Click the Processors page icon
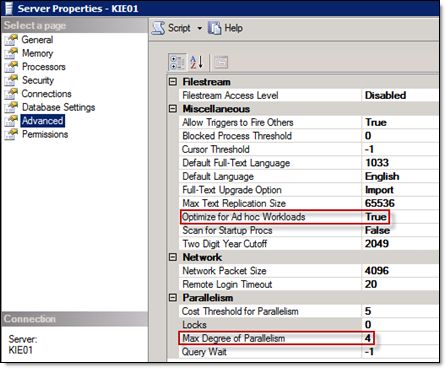The height and width of the screenshot is (369, 446). click(x=11, y=67)
